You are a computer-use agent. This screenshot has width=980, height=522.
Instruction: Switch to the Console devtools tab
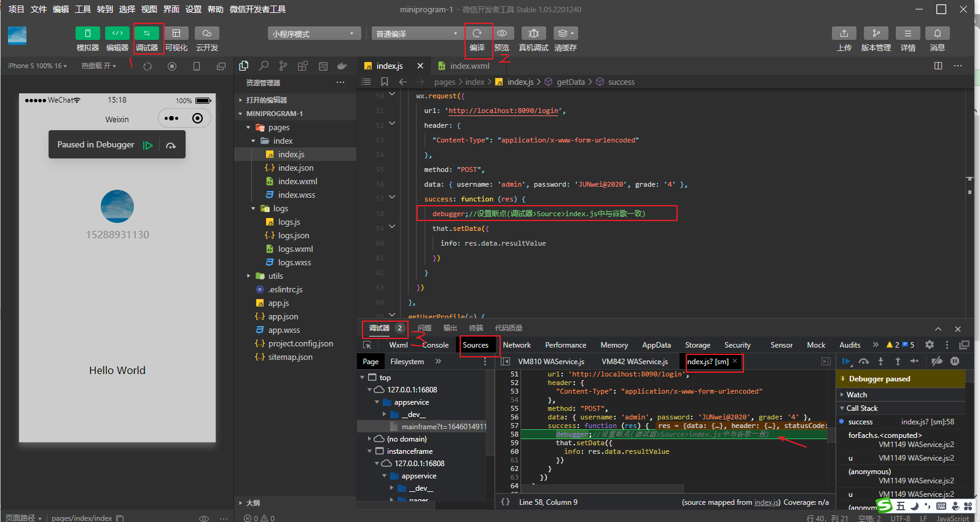tap(435, 345)
